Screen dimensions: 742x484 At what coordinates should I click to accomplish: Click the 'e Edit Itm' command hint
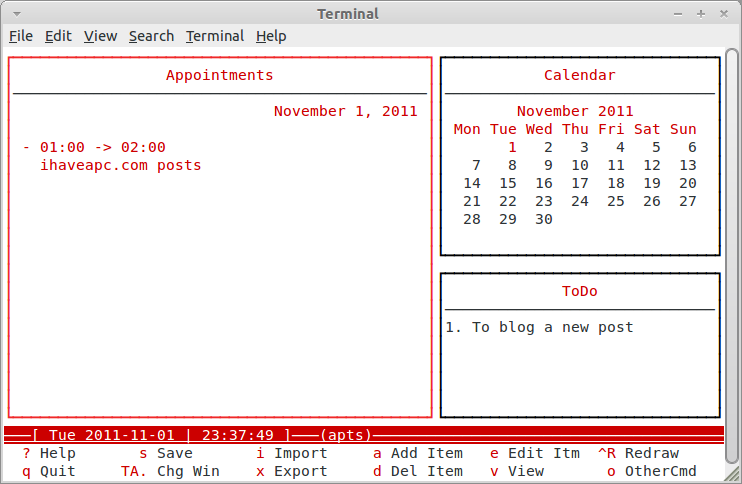coord(535,453)
